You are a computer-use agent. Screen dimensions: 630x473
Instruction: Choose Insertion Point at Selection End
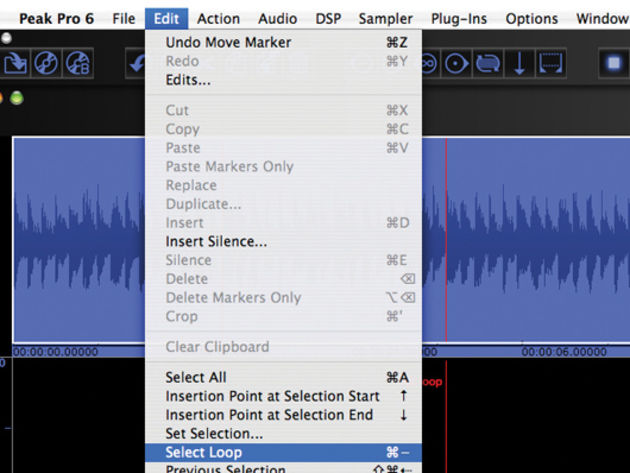pyautogui.click(x=283, y=415)
